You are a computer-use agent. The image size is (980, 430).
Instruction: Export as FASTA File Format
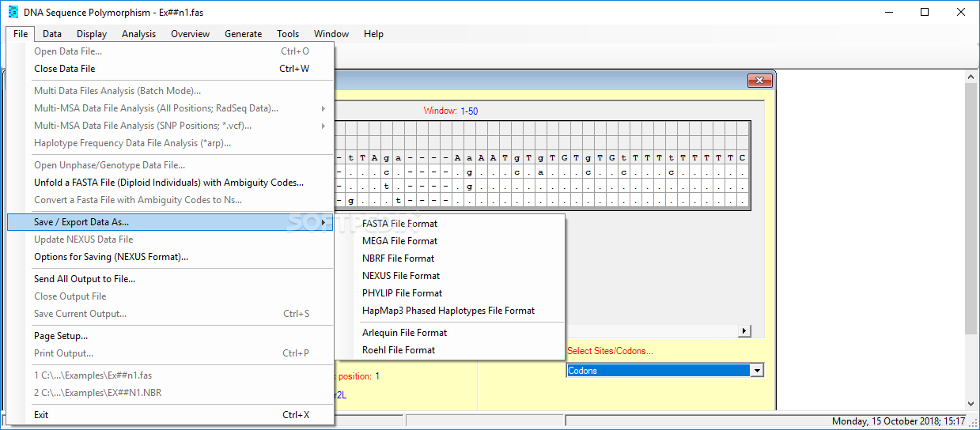[450, 224]
